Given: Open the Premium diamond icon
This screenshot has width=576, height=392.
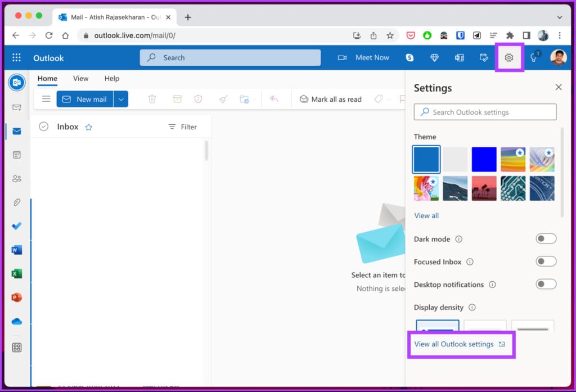Looking at the screenshot, I should [434, 58].
